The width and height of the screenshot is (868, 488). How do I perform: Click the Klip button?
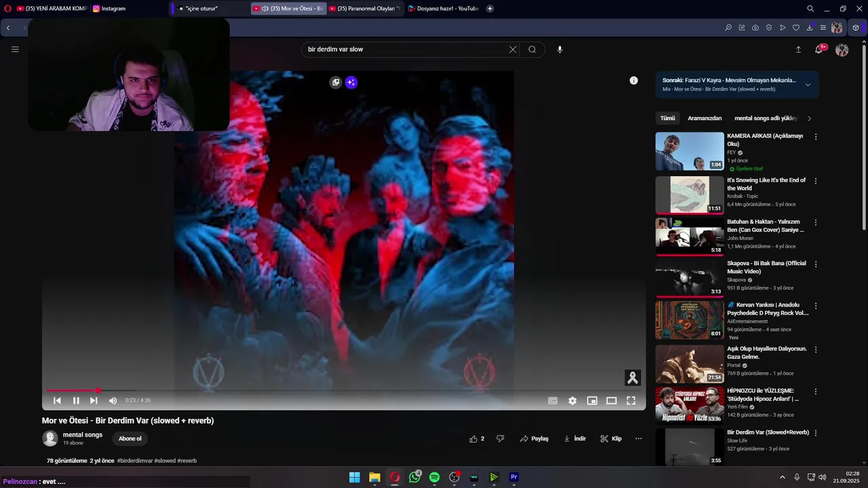(x=611, y=439)
